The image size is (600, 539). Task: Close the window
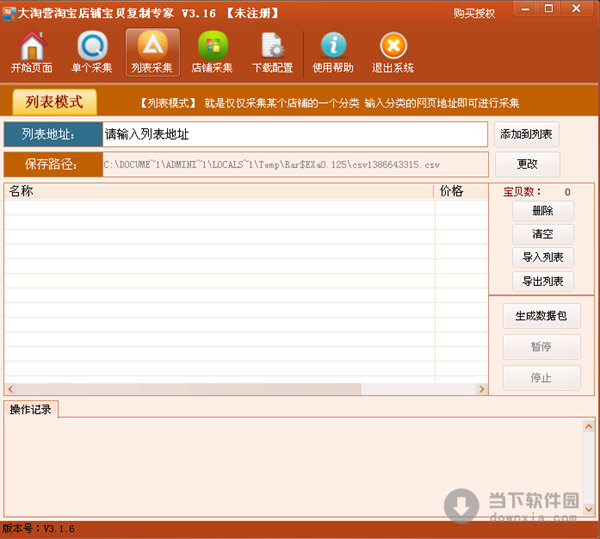coord(576,8)
